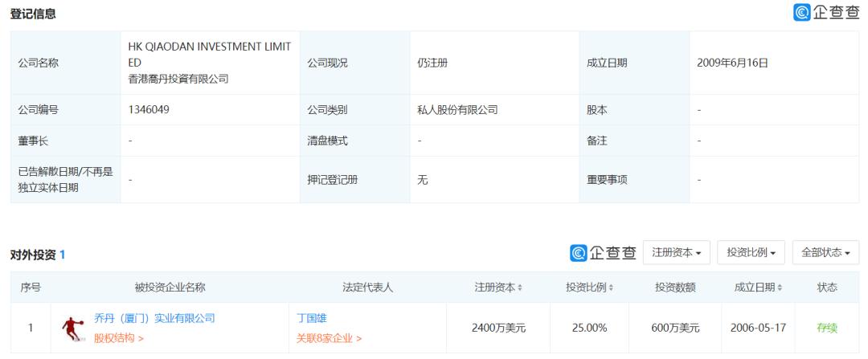Click the 法定代表人 column header
This screenshot has height=359, width=868.
pos(367,288)
